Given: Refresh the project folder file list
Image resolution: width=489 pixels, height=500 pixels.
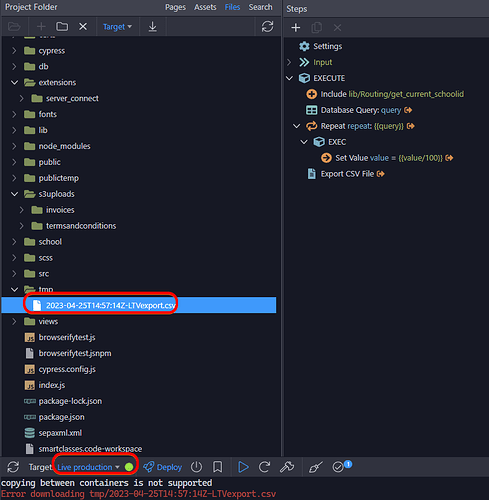Looking at the screenshot, I should 267,27.
